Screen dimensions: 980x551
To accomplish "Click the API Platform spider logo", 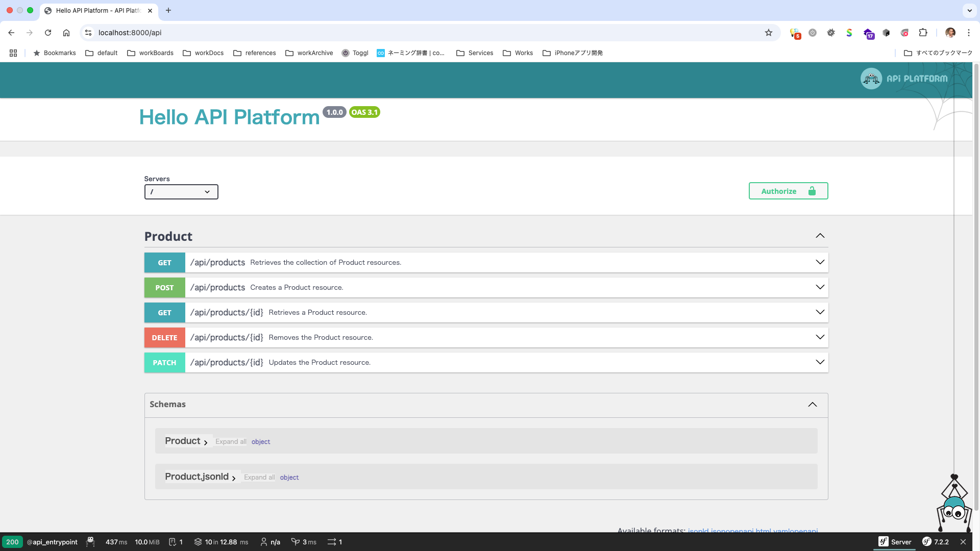I will point(871,79).
